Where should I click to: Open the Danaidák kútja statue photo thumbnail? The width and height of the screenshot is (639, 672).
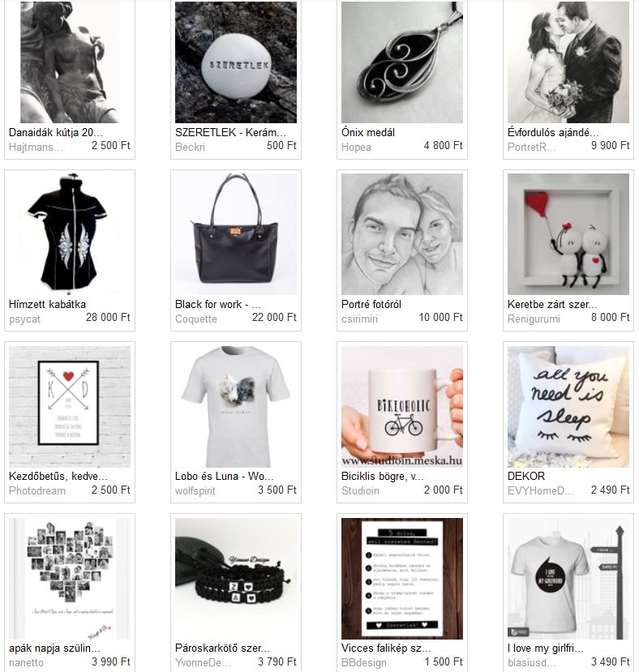click(70, 62)
